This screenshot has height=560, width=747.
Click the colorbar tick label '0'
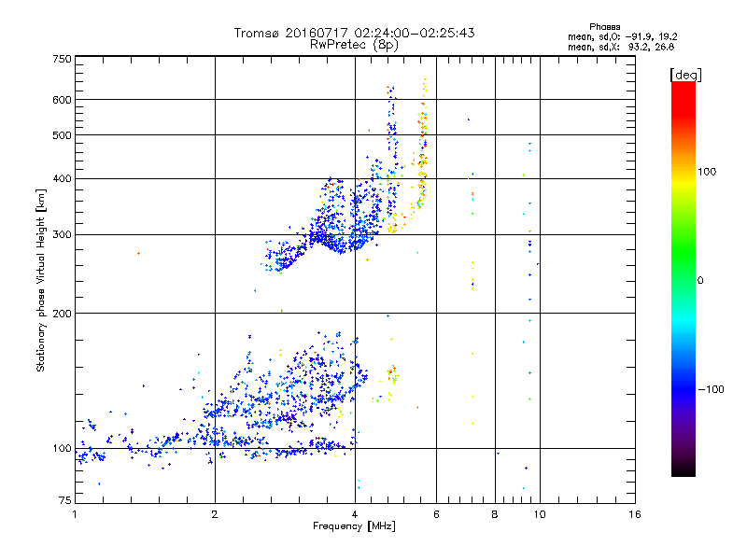699,280
